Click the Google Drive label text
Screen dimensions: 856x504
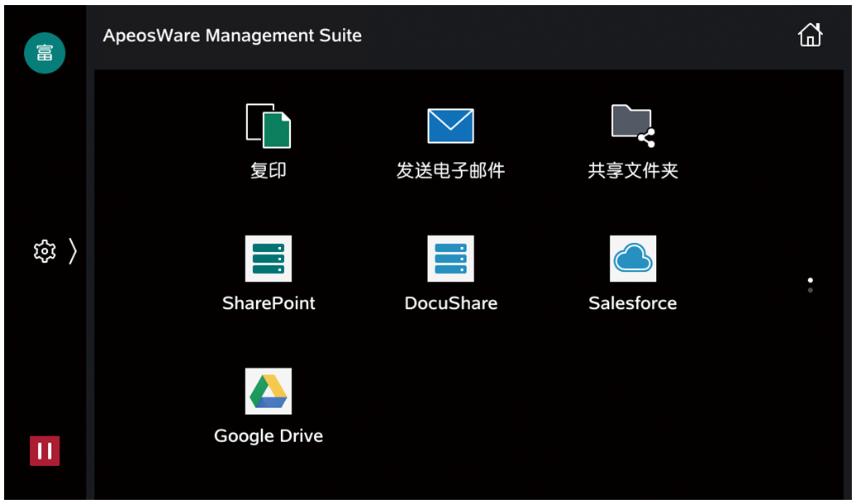[x=269, y=435]
